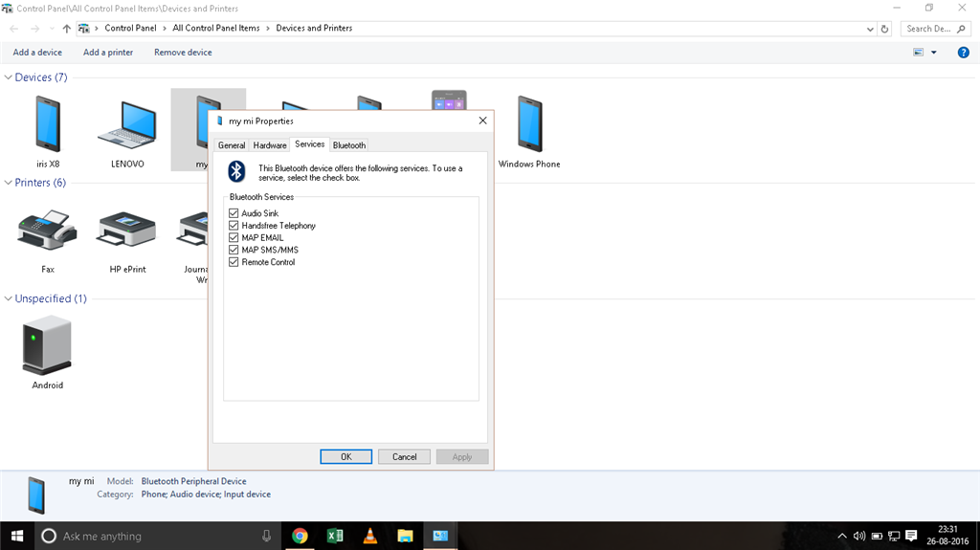Viewport: 980px width, 550px height.
Task: Click Cortana microphone icon
Action: click(x=266, y=537)
